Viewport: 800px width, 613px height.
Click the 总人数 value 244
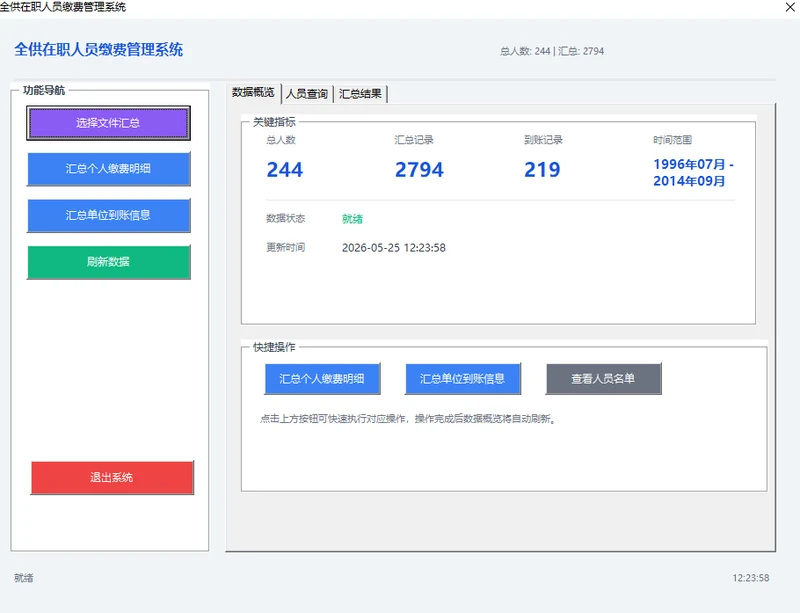coord(285,169)
